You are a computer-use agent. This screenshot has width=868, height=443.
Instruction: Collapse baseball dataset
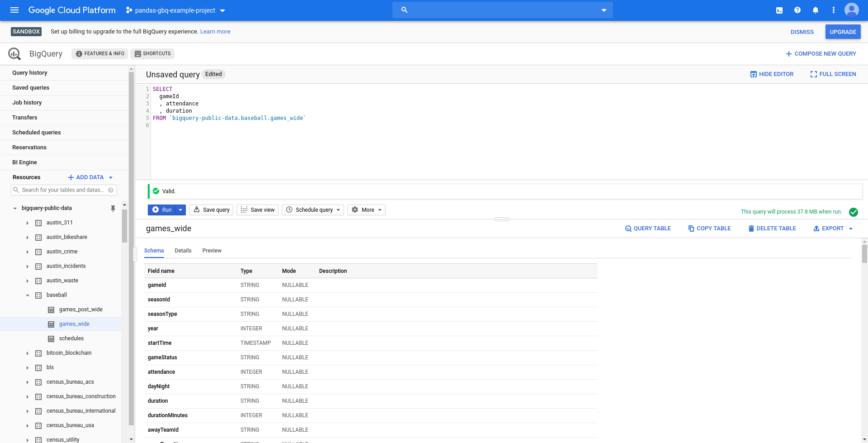[28, 295]
